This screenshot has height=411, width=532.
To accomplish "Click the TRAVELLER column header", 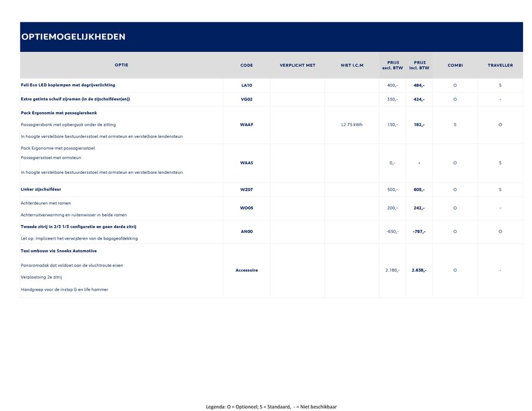I will click(500, 65).
